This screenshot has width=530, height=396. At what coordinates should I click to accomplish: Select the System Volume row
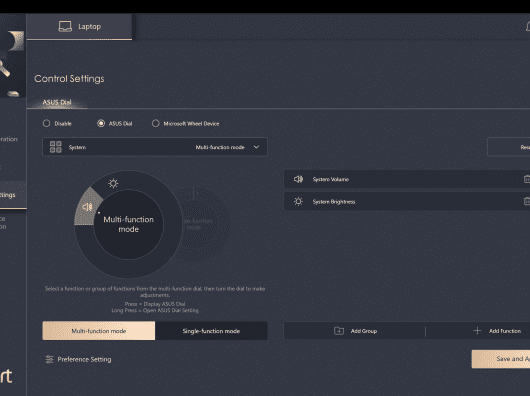[x=407, y=179]
